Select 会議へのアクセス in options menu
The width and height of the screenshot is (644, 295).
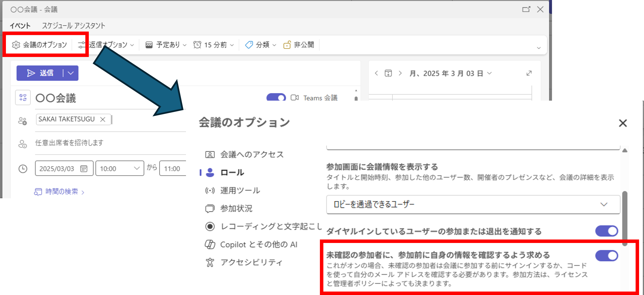[x=252, y=154]
